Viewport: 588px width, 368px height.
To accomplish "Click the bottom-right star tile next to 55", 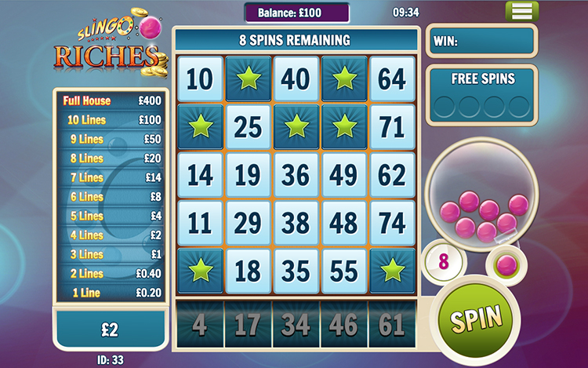I will [392, 271].
